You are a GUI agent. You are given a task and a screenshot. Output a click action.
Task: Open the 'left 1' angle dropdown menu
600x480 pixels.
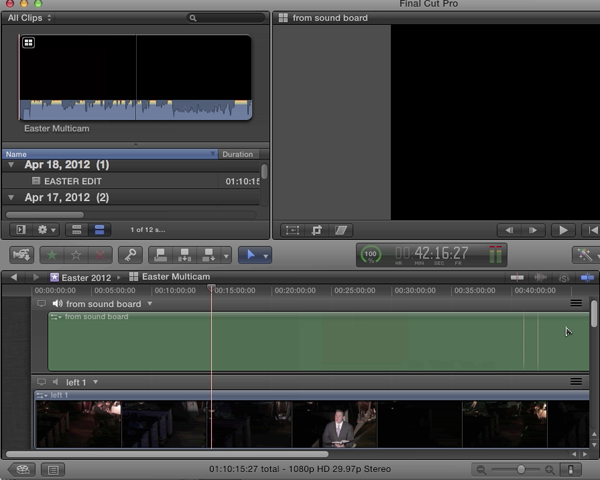click(95, 382)
